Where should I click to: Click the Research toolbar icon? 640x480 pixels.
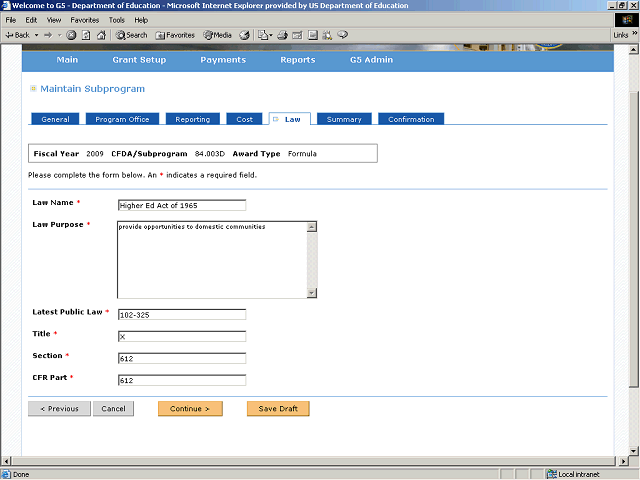click(x=327, y=35)
